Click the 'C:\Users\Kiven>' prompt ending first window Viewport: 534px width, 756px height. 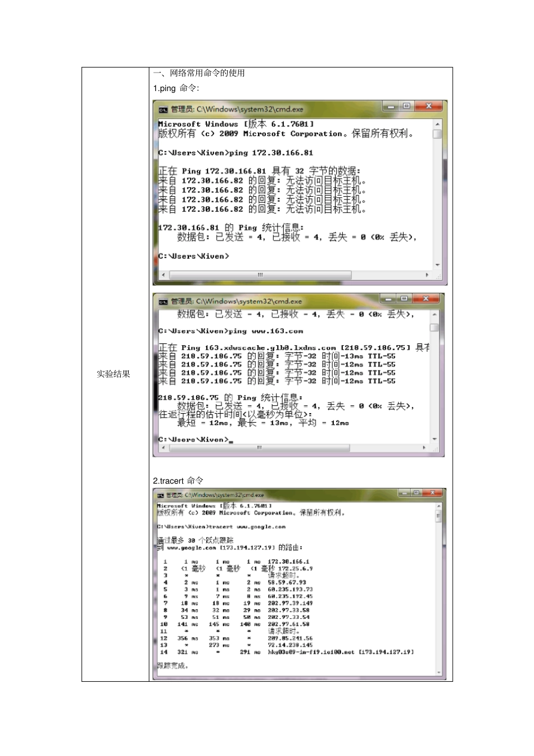pos(193,256)
